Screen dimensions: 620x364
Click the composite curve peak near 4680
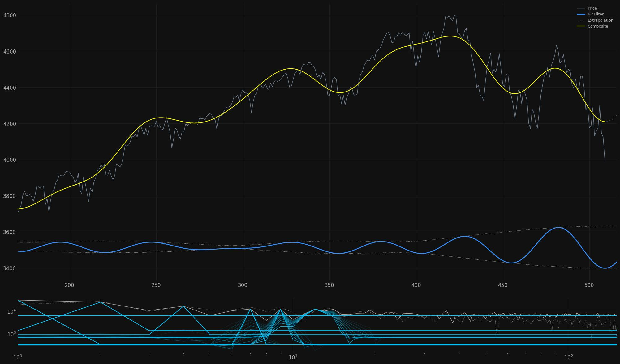pos(450,36)
